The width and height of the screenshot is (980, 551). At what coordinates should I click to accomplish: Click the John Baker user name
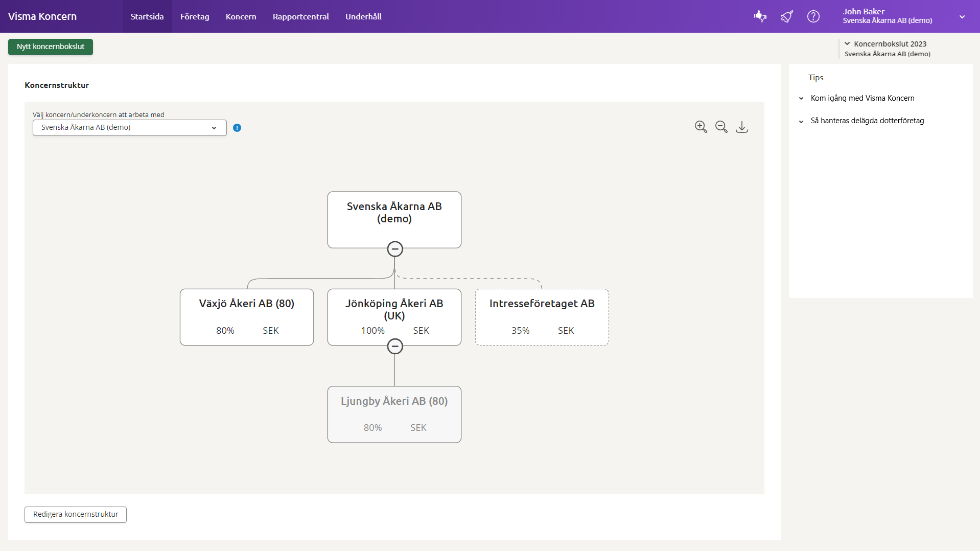click(x=864, y=11)
